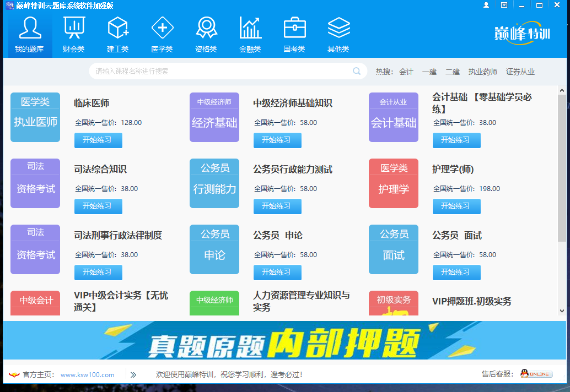Click the 售后客服 QQ online icon
The image size is (570, 392).
pyautogui.click(x=536, y=374)
